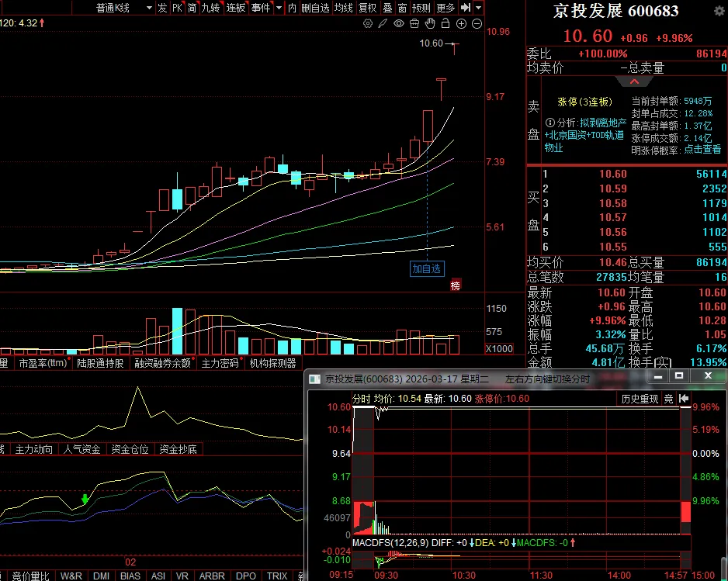Click the red 榜 badge on chart

(456, 285)
